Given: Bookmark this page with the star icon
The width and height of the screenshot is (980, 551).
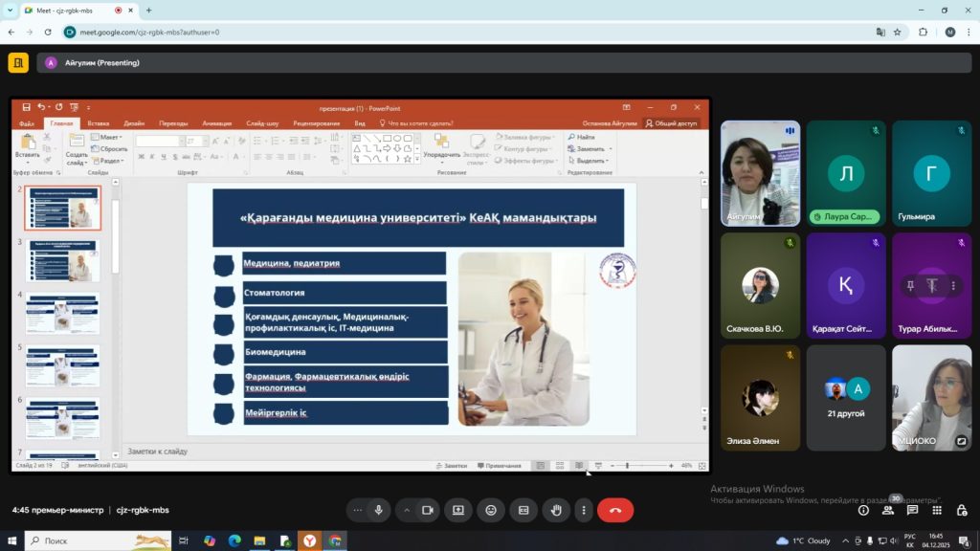Looking at the screenshot, I should tap(898, 32).
